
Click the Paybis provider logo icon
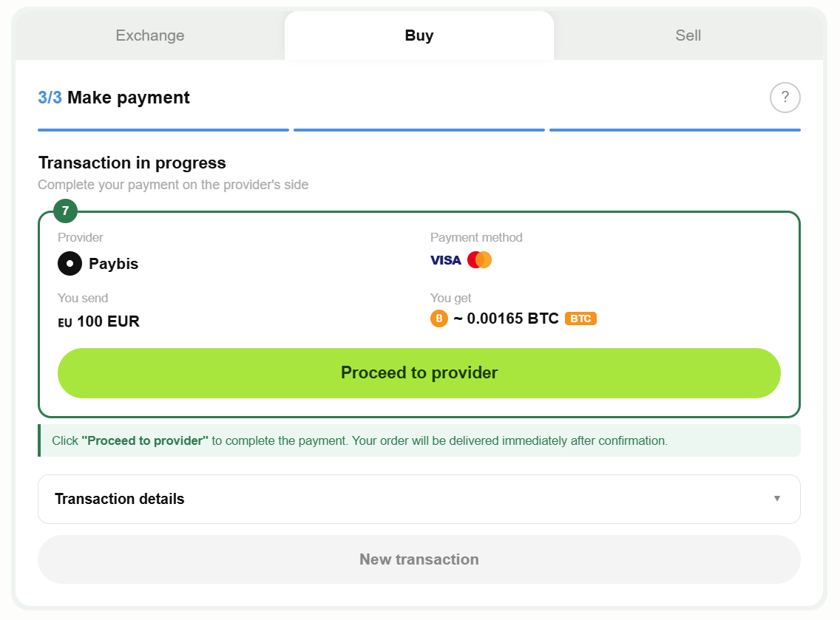pos(70,263)
